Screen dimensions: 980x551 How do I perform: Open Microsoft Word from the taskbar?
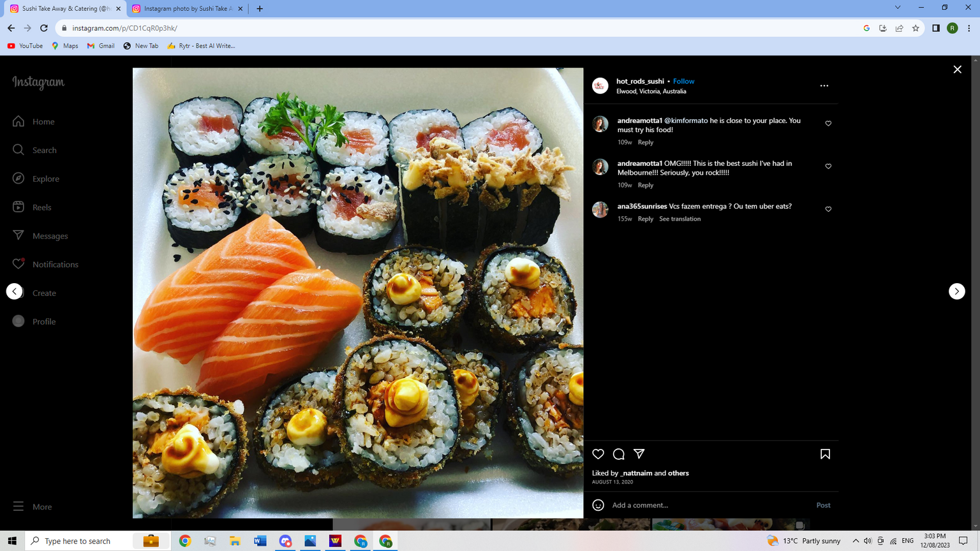[260, 541]
